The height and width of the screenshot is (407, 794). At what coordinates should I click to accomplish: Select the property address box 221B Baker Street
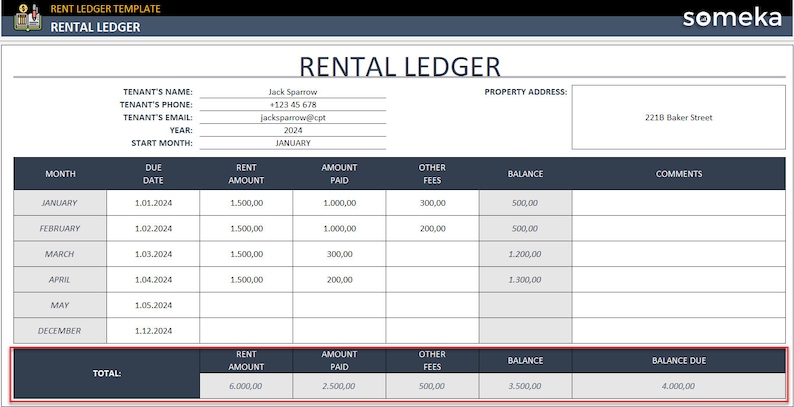[679, 117]
